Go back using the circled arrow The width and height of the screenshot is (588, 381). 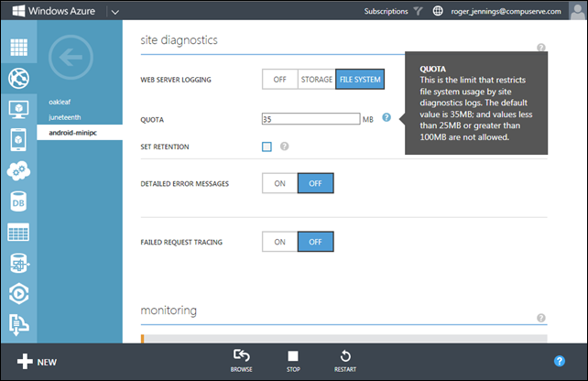pyautogui.click(x=71, y=57)
